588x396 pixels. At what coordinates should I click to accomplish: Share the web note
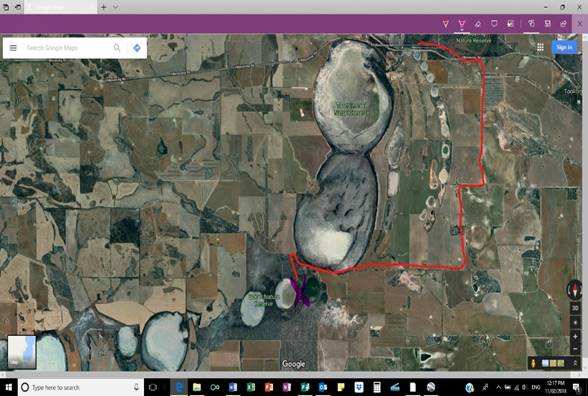click(x=563, y=24)
